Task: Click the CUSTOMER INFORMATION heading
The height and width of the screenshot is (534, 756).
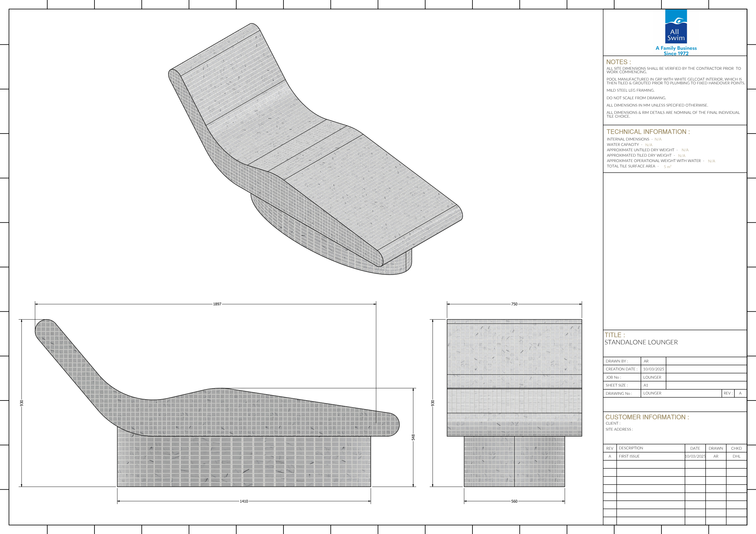Action: pos(647,417)
